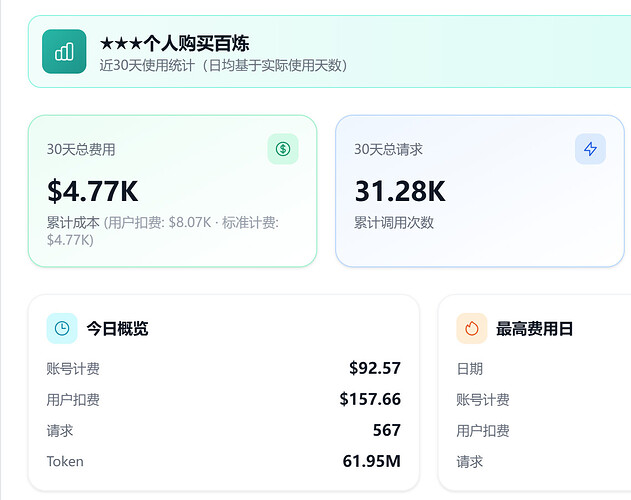Click the Token label
This screenshot has width=631, height=500.
pos(65,461)
